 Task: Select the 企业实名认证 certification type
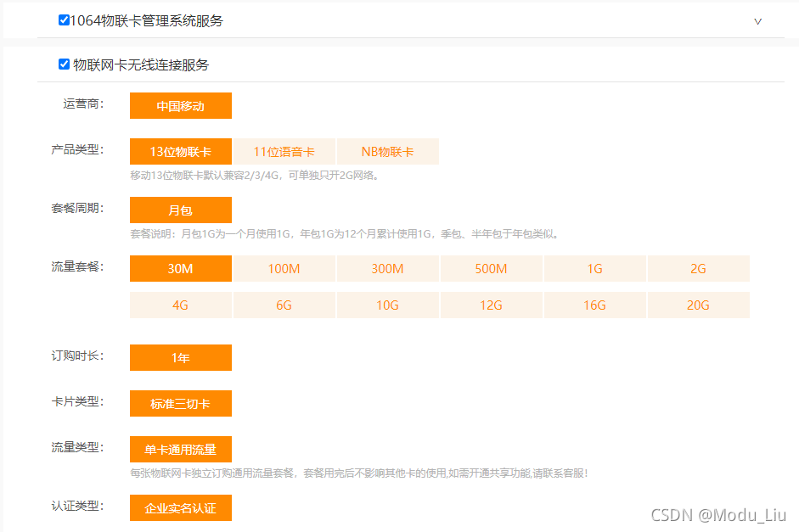pos(180,508)
